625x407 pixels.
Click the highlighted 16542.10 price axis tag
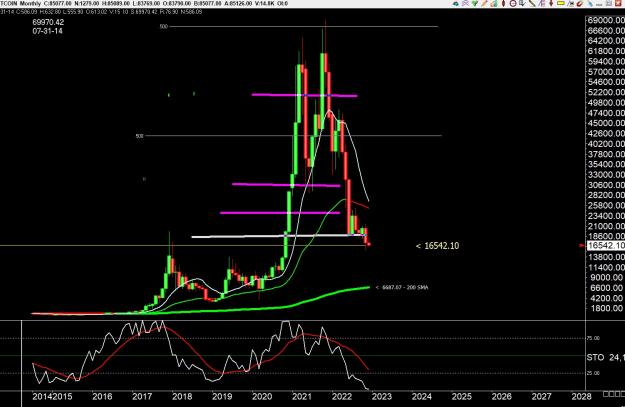[x=606, y=246]
